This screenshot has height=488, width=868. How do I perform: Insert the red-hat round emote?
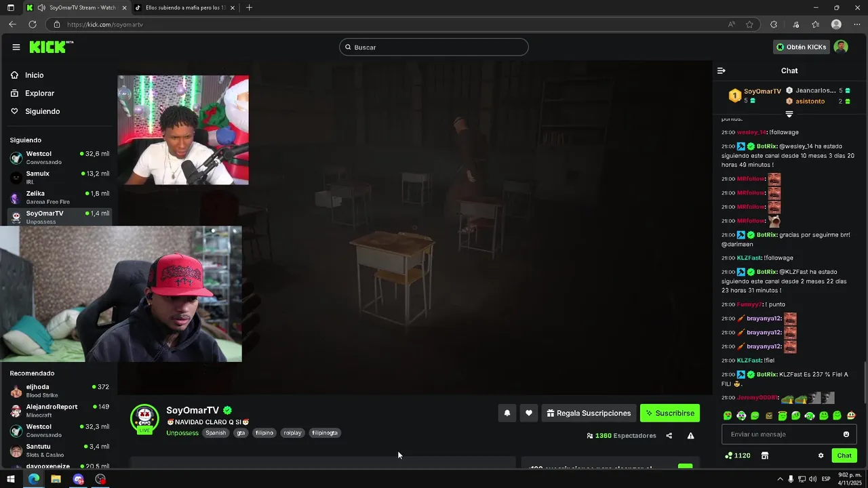pos(851,415)
